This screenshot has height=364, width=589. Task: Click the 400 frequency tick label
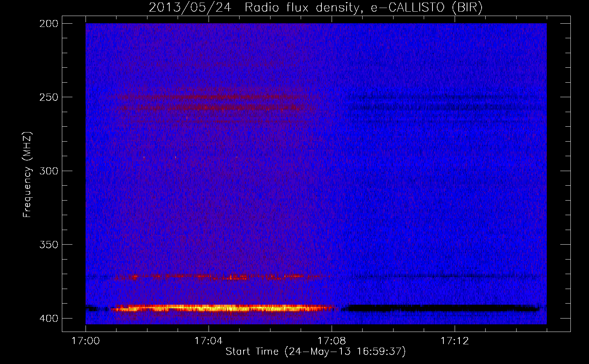[x=49, y=318]
